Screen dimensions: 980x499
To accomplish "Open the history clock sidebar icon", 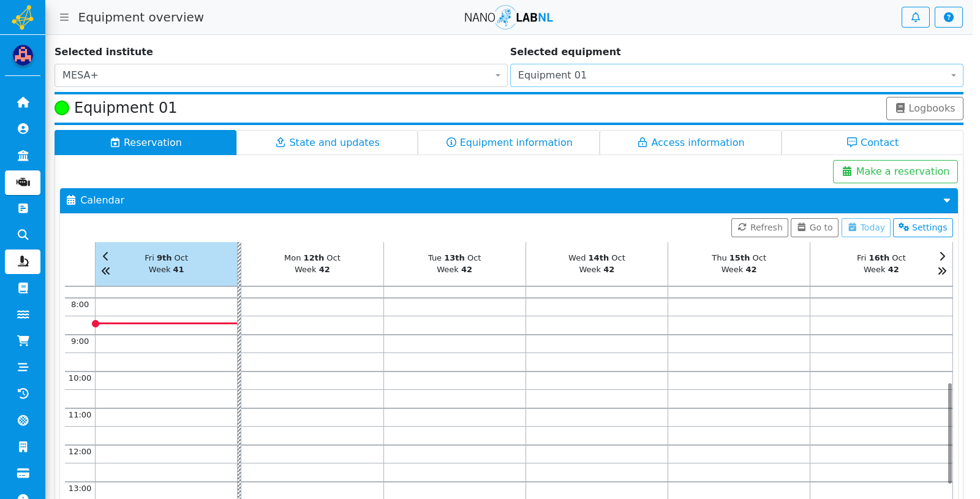I will tap(23, 394).
